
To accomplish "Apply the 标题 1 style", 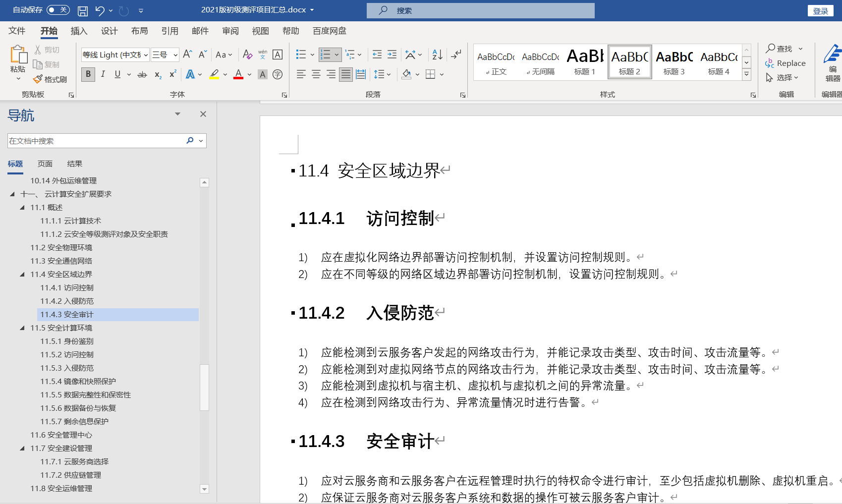I will tap(585, 62).
